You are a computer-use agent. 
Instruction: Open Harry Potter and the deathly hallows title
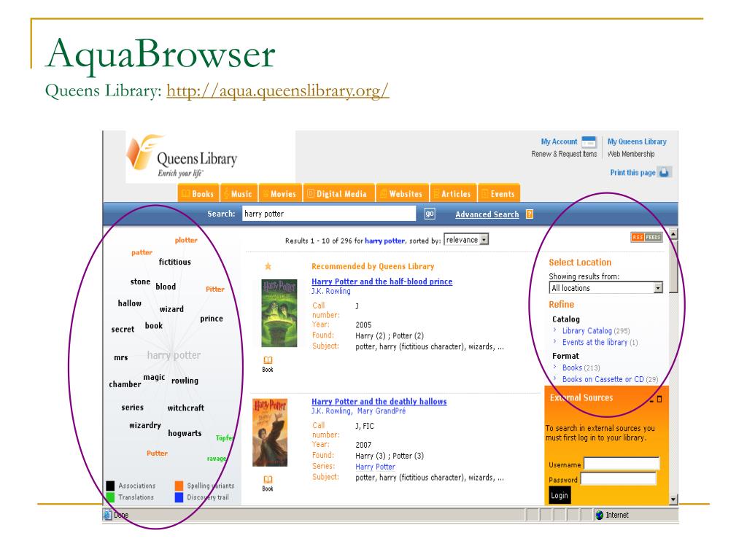[x=379, y=402]
